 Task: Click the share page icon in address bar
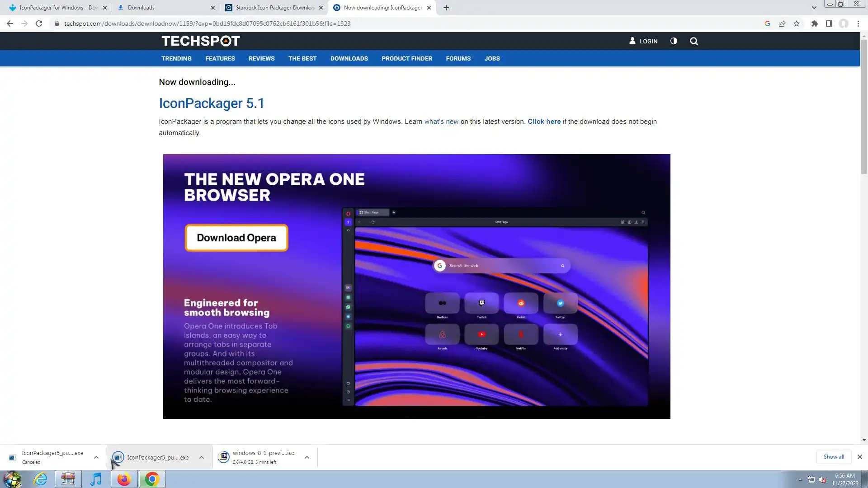[x=782, y=23]
